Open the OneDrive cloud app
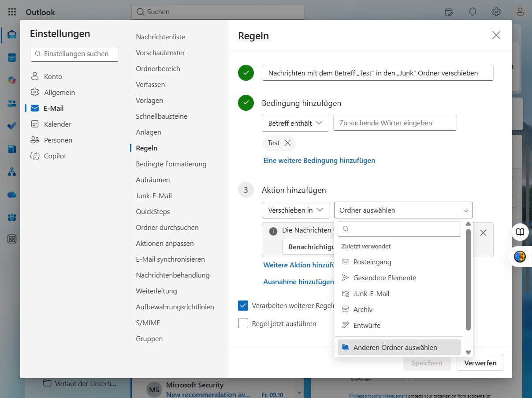The height and width of the screenshot is (398, 532). (x=12, y=194)
